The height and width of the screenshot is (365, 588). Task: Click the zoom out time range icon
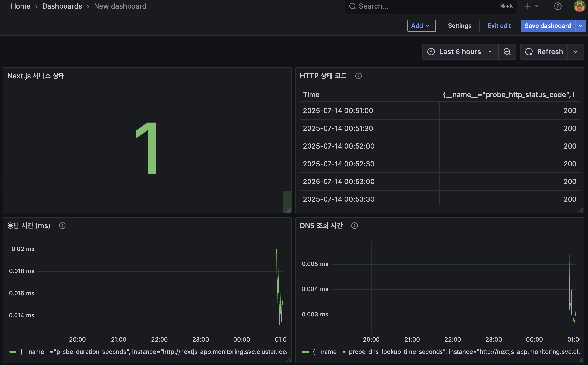click(507, 52)
